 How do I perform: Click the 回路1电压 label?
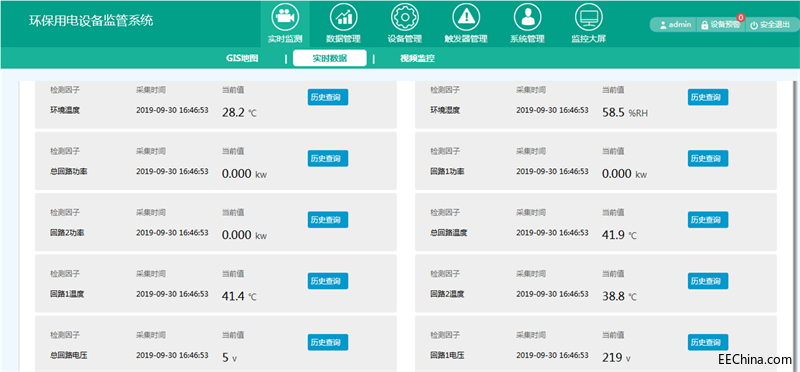click(x=447, y=355)
